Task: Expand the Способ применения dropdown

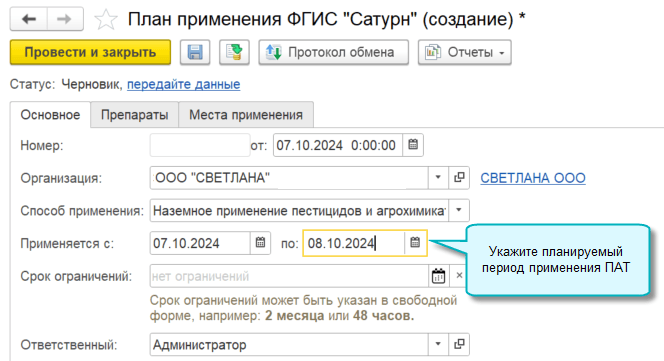Action: click(x=459, y=210)
